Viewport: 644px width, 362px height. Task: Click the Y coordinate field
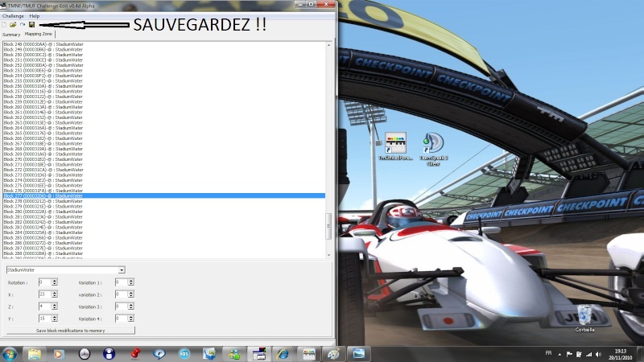point(45,319)
